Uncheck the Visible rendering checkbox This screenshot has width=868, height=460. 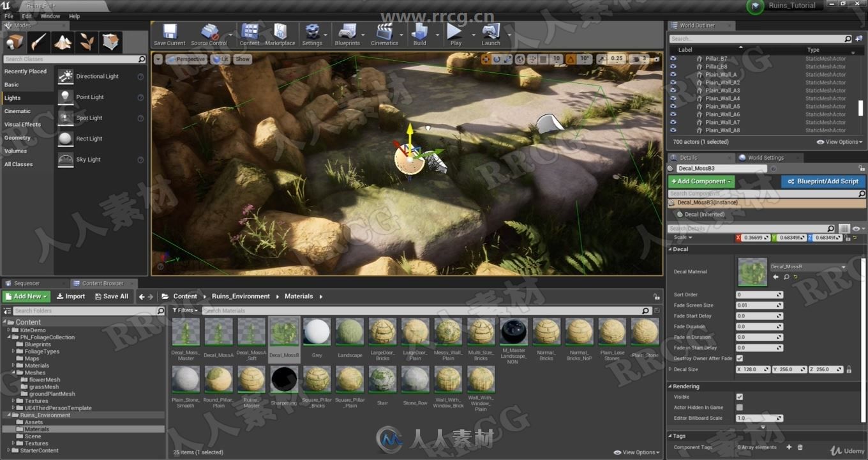coord(740,397)
